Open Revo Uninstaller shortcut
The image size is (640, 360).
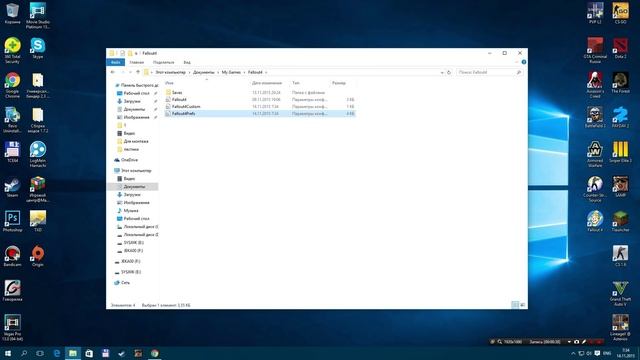point(12,120)
